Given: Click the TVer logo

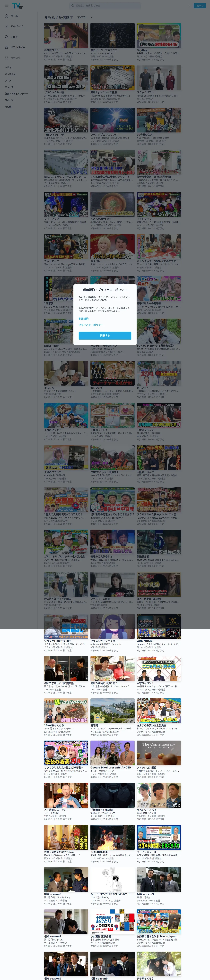Looking at the screenshot, I should coord(17,6).
